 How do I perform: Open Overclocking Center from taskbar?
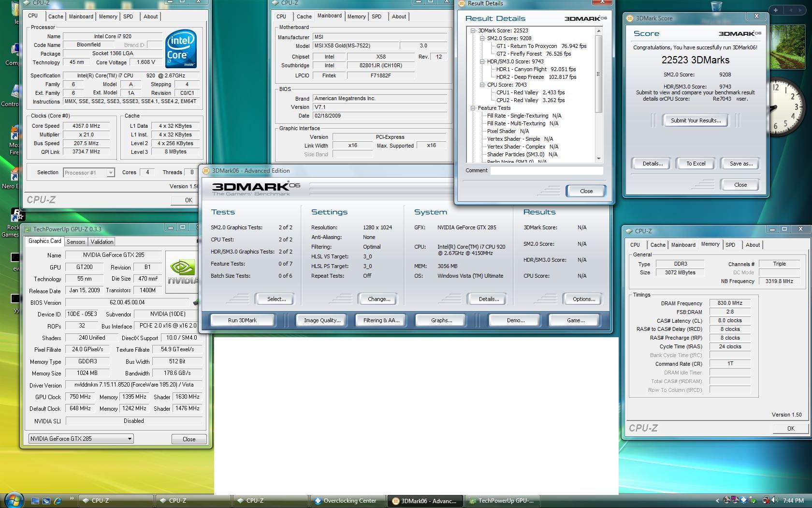[348, 501]
